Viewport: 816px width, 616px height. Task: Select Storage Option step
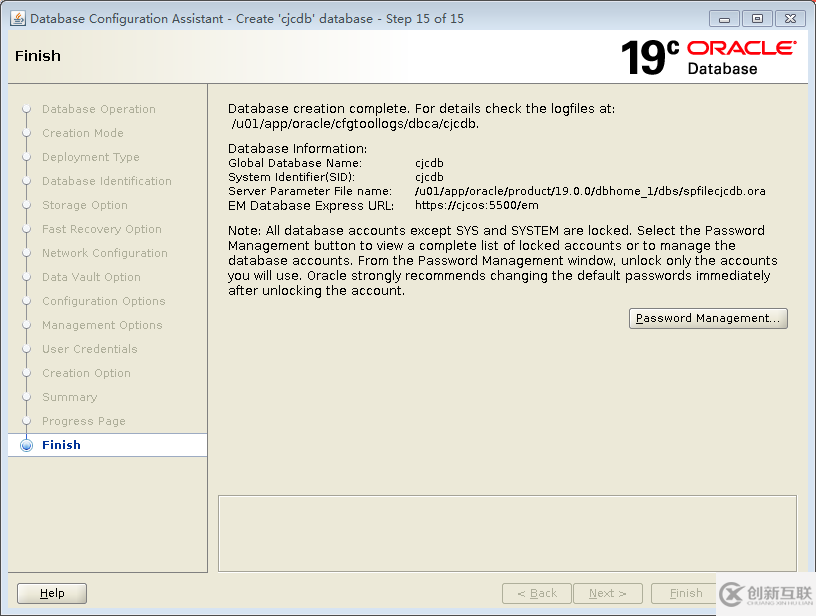click(x=85, y=205)
